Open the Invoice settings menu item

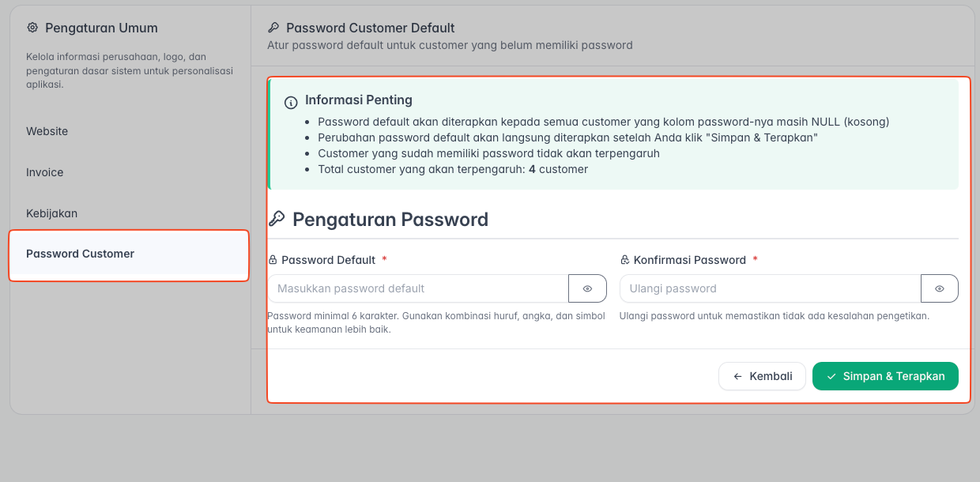(x=45, y=172)
